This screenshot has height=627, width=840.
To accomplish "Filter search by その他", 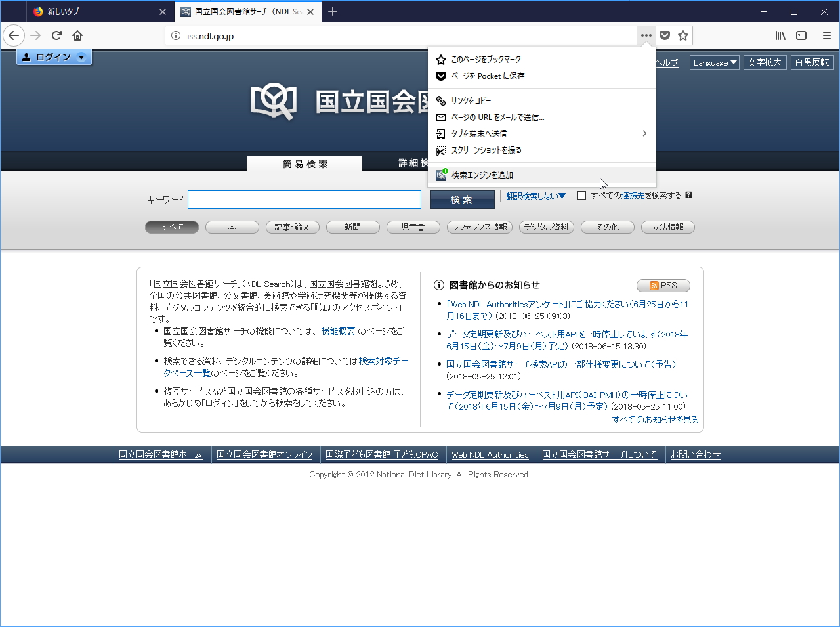I will [608, 227].
